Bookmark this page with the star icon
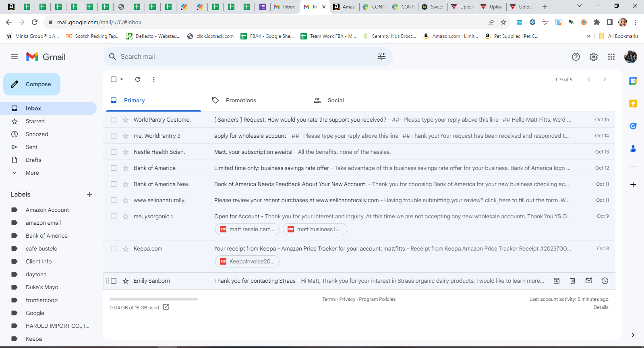 pyautogui.click(x=503, y=22)
